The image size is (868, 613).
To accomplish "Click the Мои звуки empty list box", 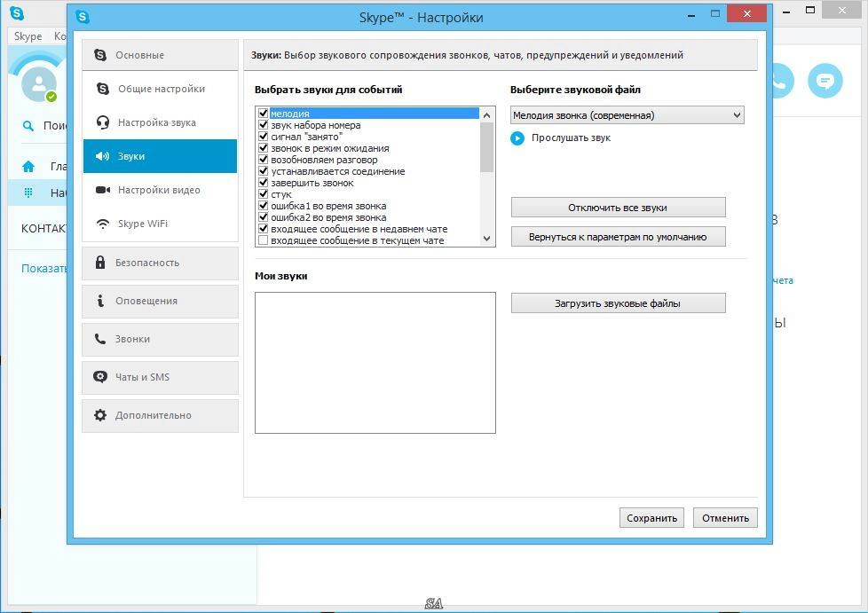I will tap(375, 362).
